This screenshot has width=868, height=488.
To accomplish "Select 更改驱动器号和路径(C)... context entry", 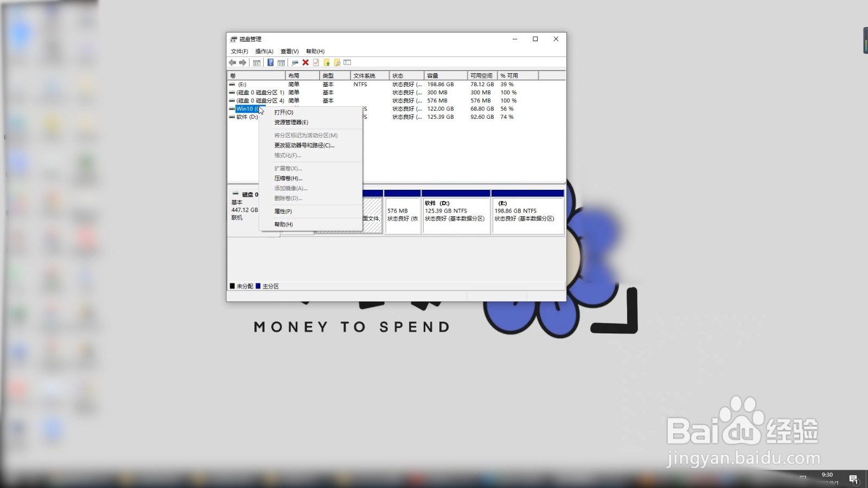I will pos(310,145).
